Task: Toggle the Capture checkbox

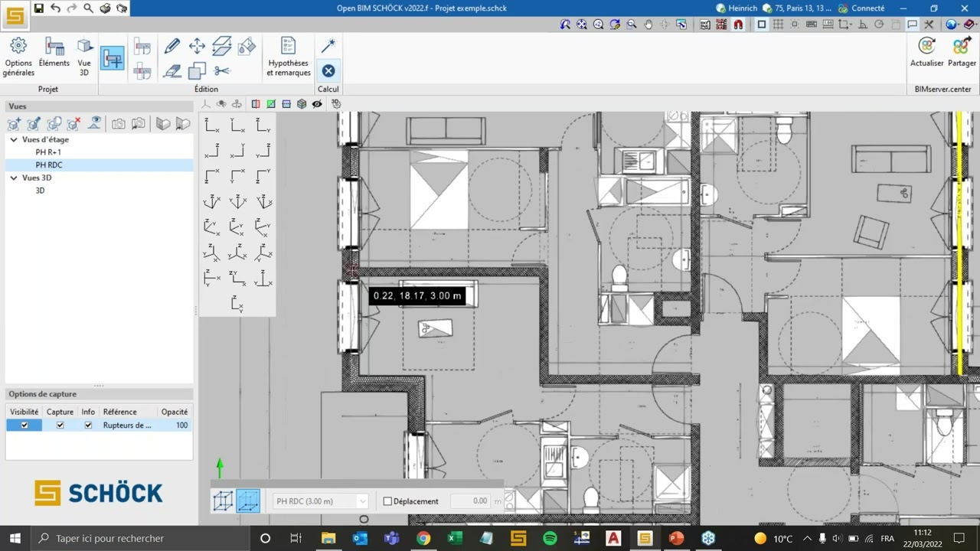Action: click(x=60, y=425)
